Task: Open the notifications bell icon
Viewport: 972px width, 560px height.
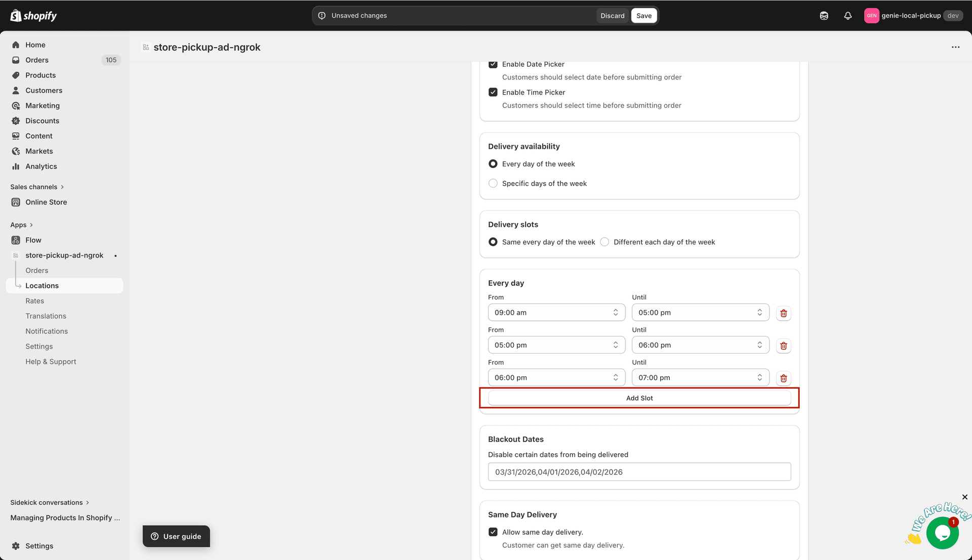Action: [x=847, y=16]
